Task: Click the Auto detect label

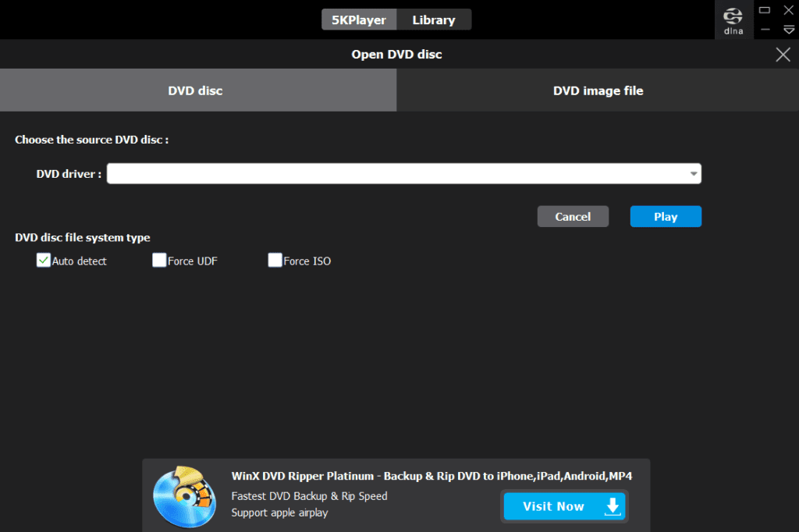Action: (x=79, y=261)
